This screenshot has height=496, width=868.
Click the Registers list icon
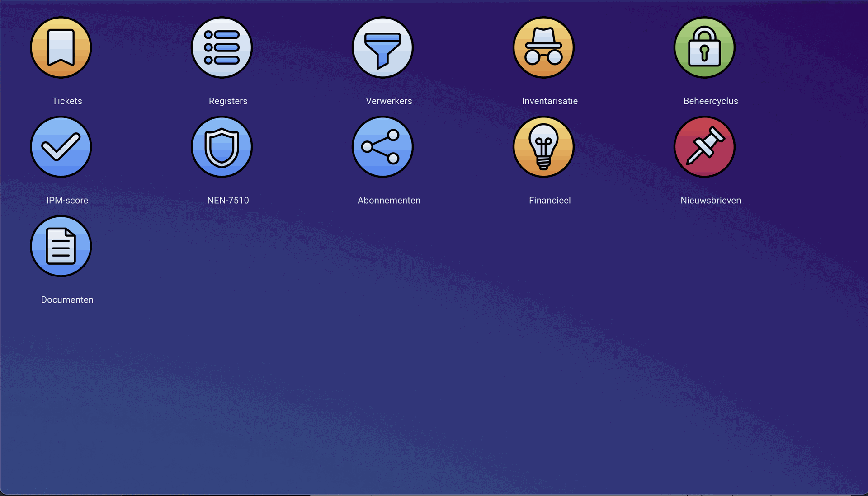click(222, 47)
